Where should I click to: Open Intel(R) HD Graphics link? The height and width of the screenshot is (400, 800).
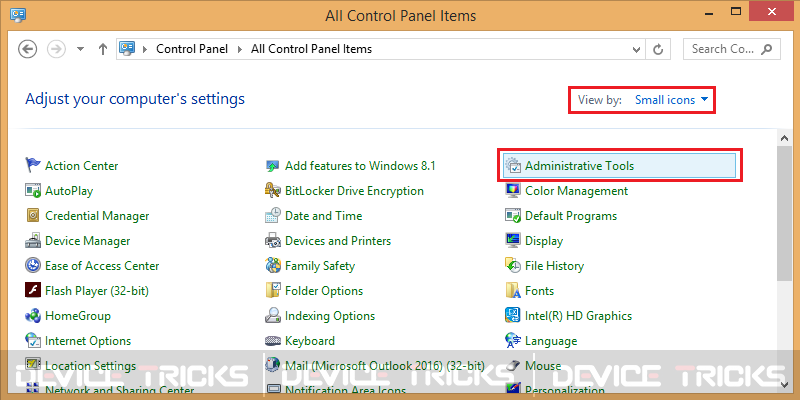click(579, 315)
